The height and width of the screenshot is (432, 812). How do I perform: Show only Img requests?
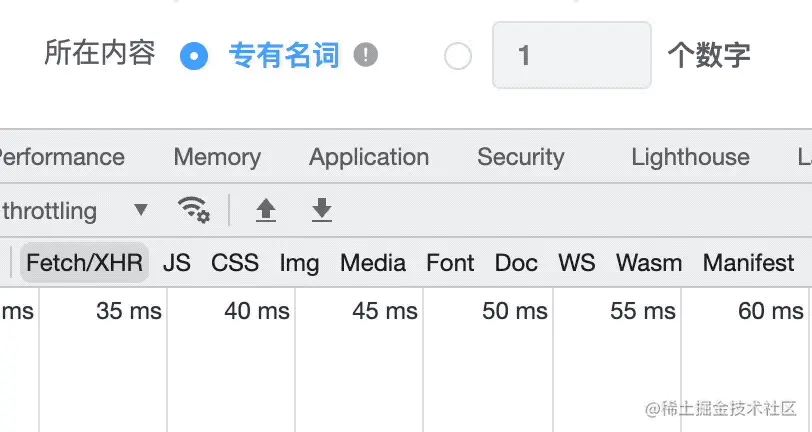(x=299, y=263)
